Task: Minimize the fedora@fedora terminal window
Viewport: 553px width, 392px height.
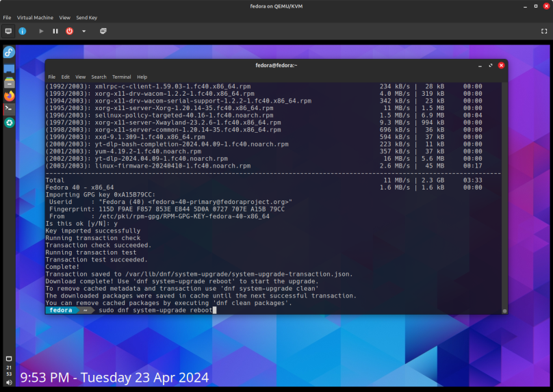Action: [x=480, y=66]
